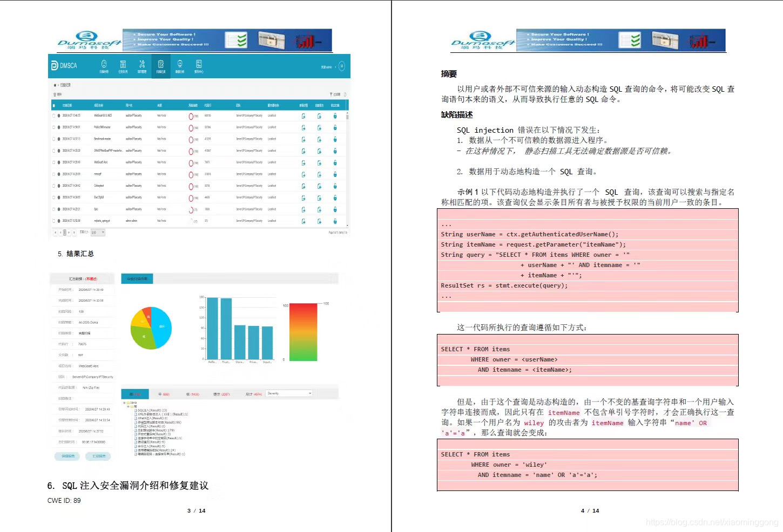Click lock icon in the WebGoat-8.0.0.M25 row
The width and height of the screenshot is (783, 532).
(x=335, y=116)
